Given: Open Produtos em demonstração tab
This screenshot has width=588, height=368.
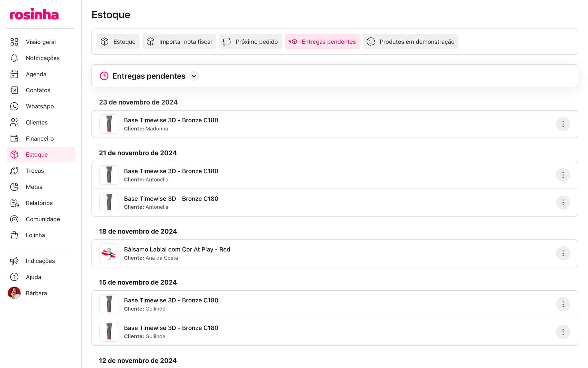Looking at the screenshot, I should click(410, 42).
